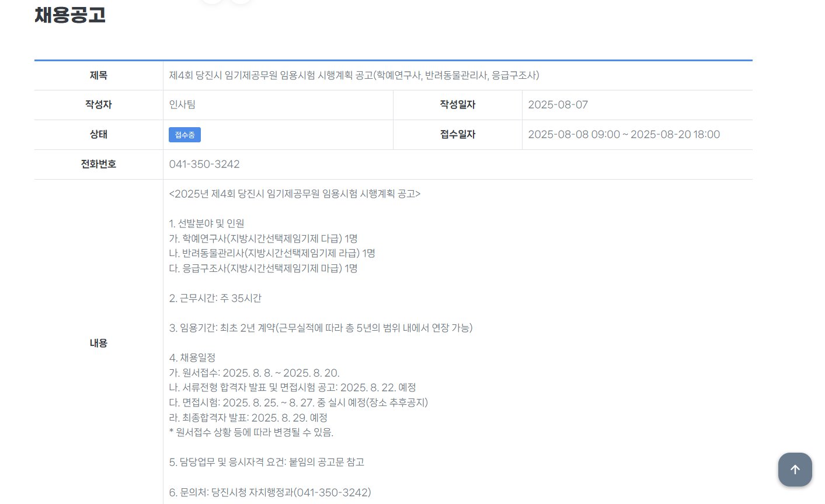Click the line 나. 반려동물관리사 라급 1명
The image size is (825, 504).
pyautogui.click(x=272, y=253)
